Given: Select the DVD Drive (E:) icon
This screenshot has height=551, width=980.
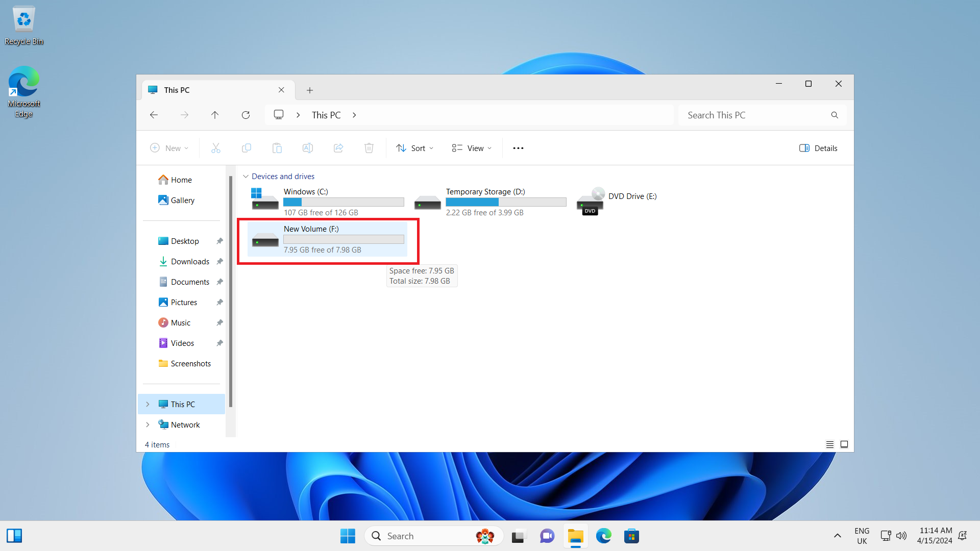Looking at the screenshot, I should tap(591, 201).
